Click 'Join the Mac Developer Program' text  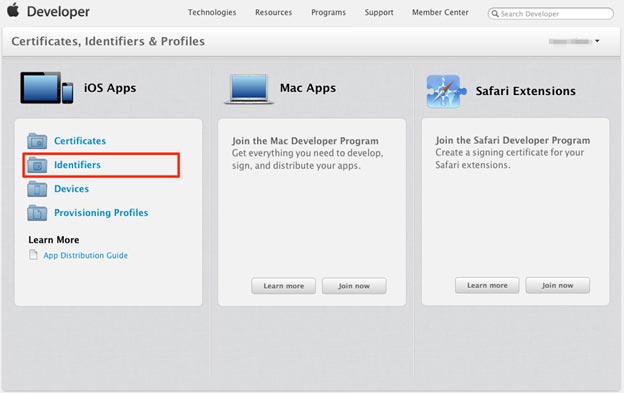[x=305, y=141]
